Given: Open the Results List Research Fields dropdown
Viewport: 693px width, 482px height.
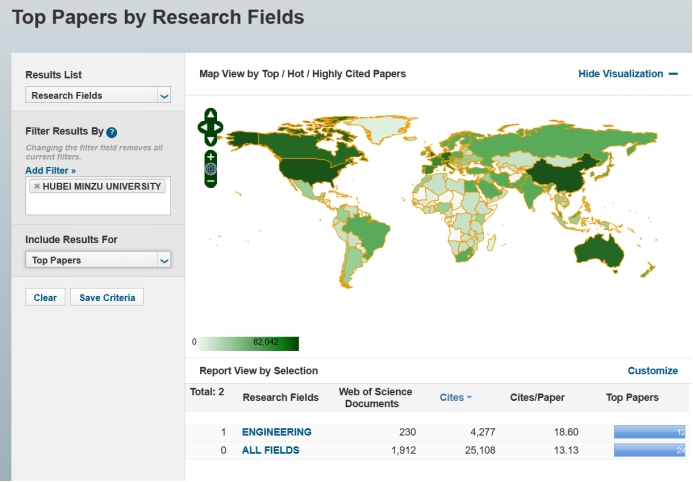Looking at the screenshot, I should coord(98,95).
